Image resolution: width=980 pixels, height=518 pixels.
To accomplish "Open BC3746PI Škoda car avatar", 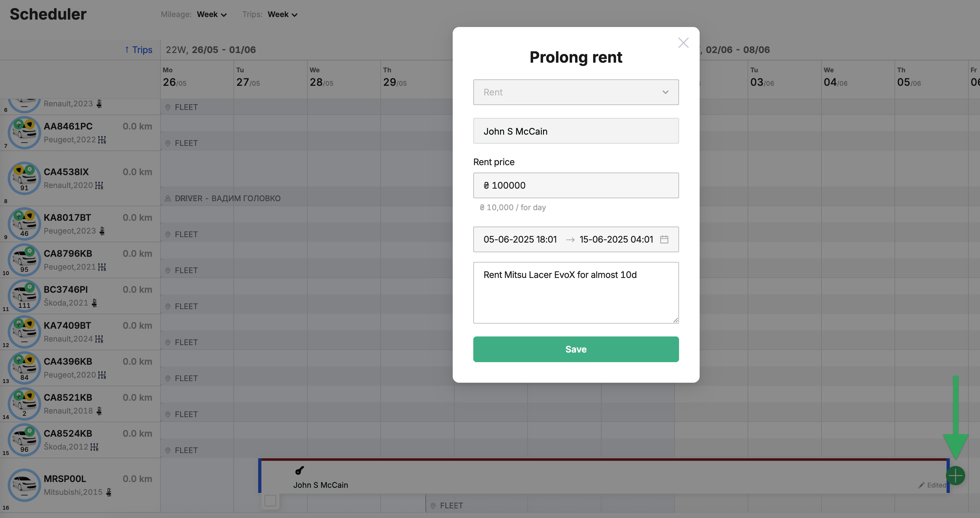I will click(24, 296).
